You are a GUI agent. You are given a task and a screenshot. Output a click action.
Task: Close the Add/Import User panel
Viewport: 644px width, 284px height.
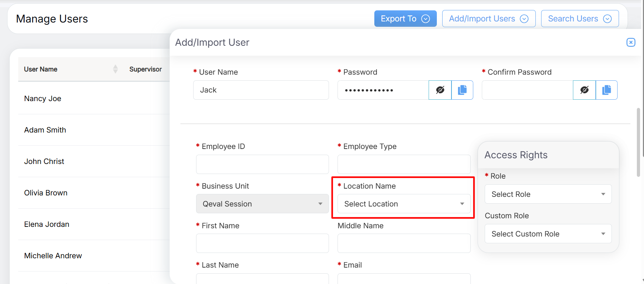631,43
